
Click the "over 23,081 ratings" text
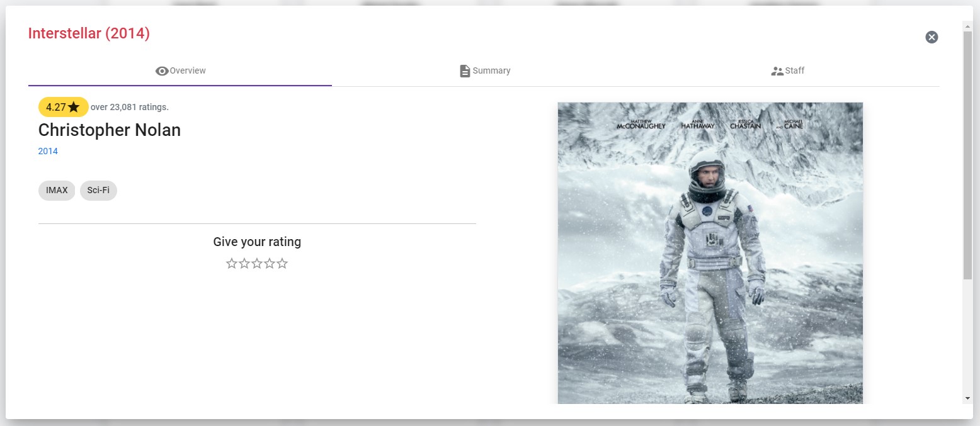click(x=130, y=107)
